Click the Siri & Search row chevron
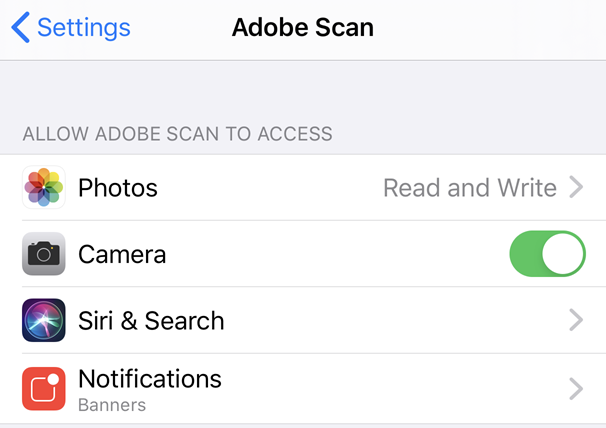Image resolution: width=606 pixels, height=428 pixels. pyautogui.click(x=576, y=320)
